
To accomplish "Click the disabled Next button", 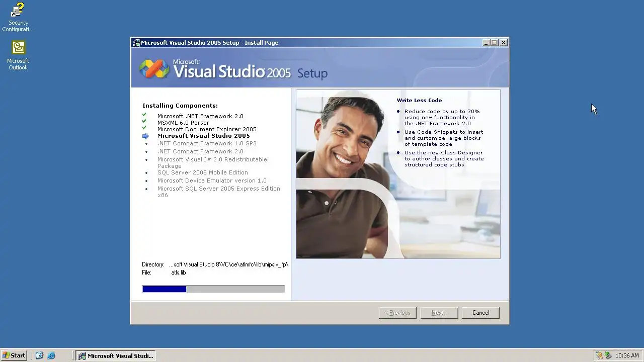I will pyautogui.click(x=439, y=313).
